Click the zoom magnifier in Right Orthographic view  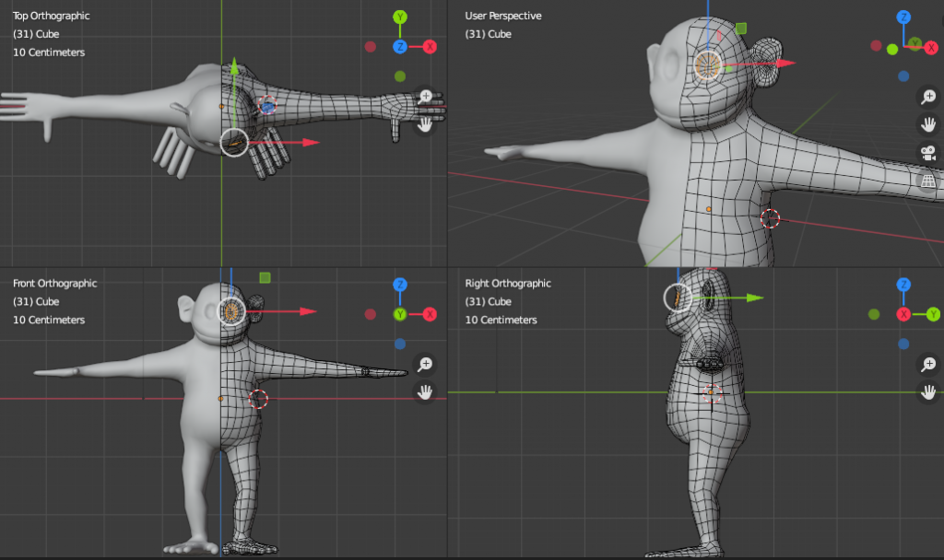(x=928, y=364)
